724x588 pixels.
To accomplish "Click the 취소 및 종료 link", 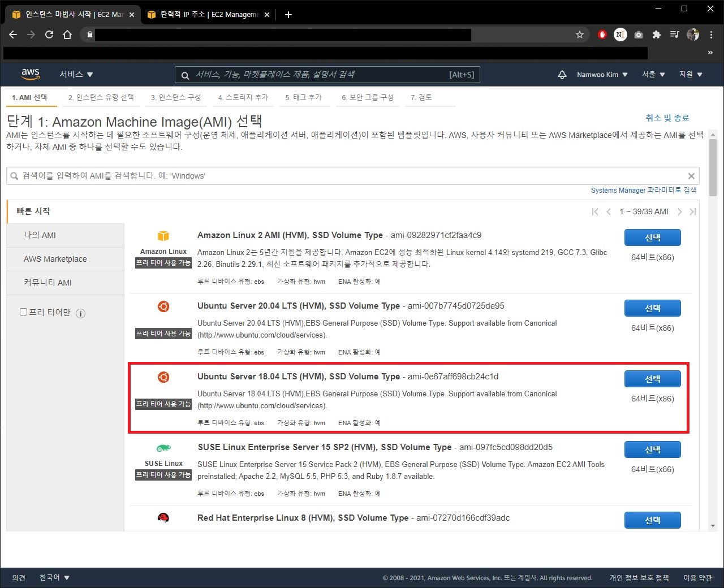I will tap(667, 118).
